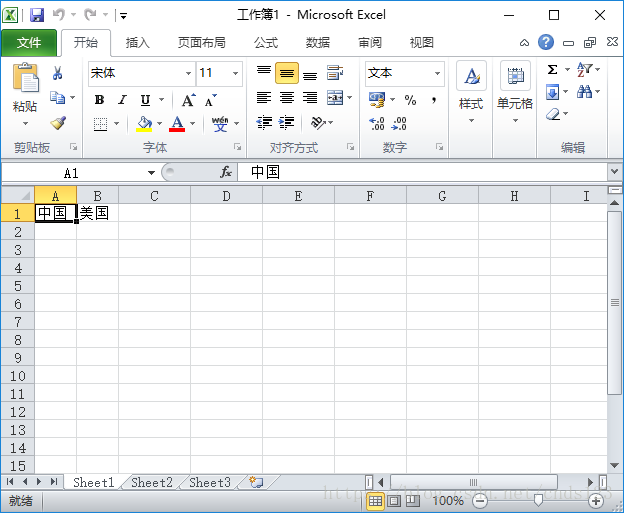The image size is (624, 513).
Task: Click the Sort and Filter icon
Action: click(x=585, y=70)
